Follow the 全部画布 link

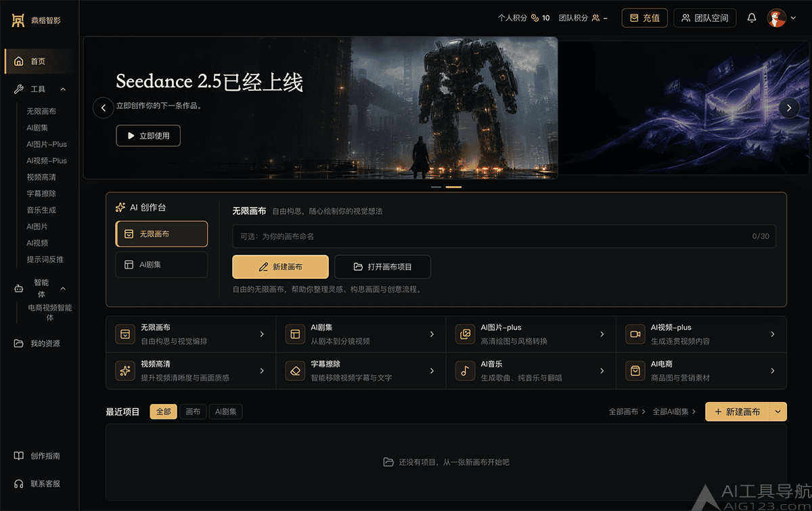point(627,412)
